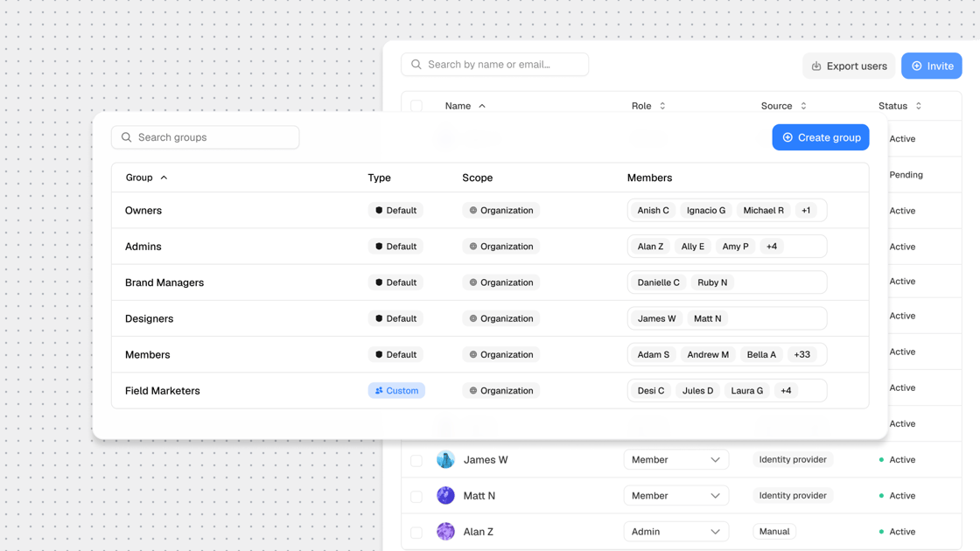Click Identity provider tag for James W

tap(793, 460)
